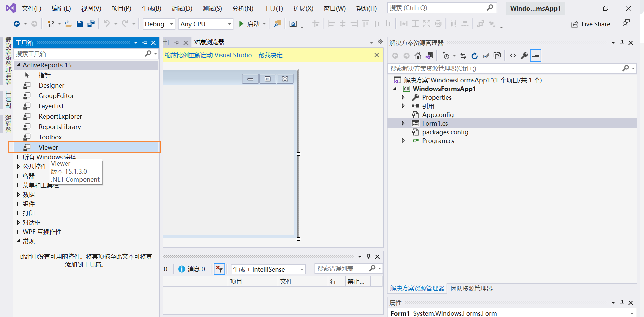Select the Designer toolbox item
The height and width of the screenshot is (317, 644).
pos(86,86)
